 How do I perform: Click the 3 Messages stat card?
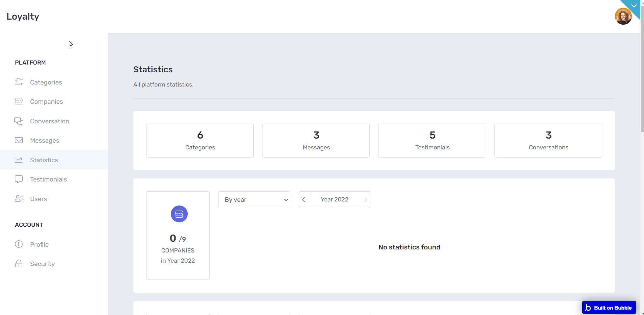click(x=316, y=141)
